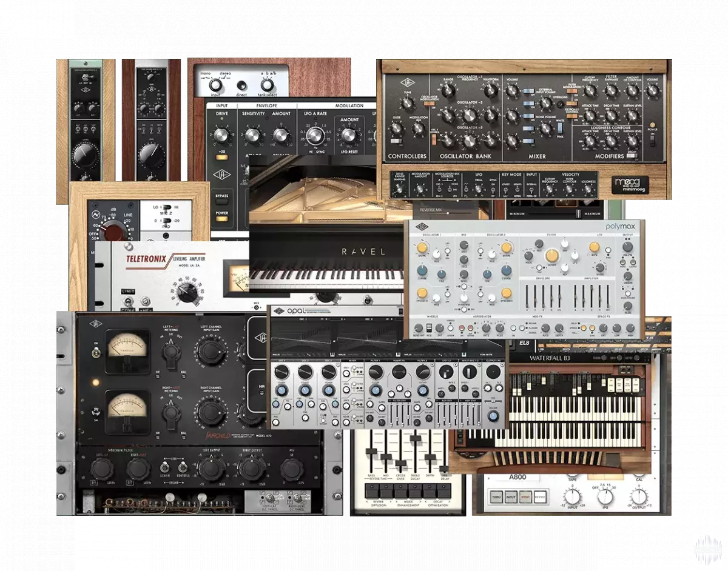
Task: Click the Polymax filter Cutoff knob
Action: pos(552,256)
